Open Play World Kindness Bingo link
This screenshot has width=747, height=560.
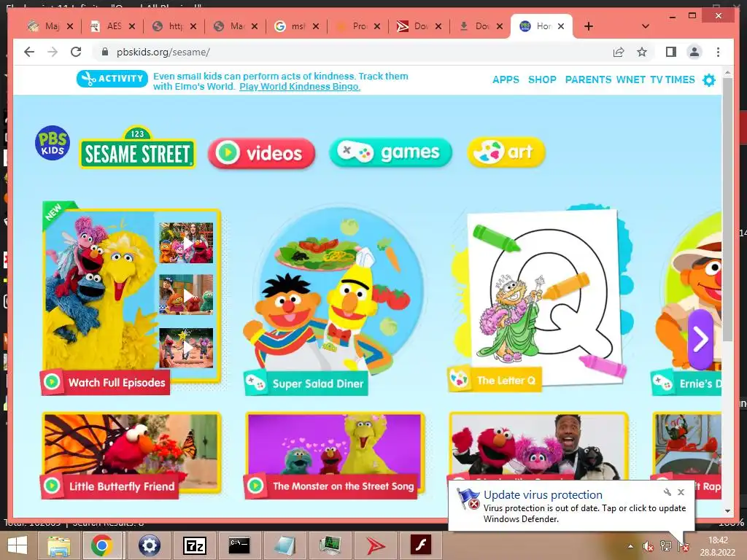click(x=300, y=87)
